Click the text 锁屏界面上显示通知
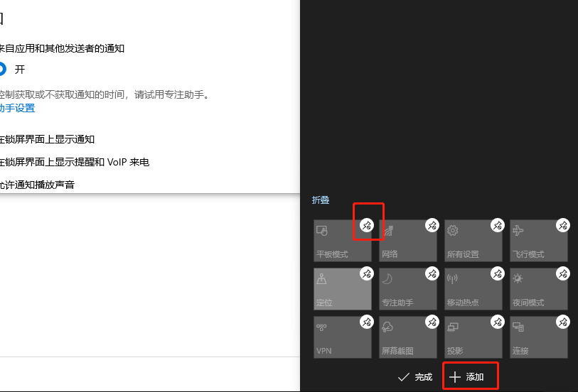 click(50, 139)
